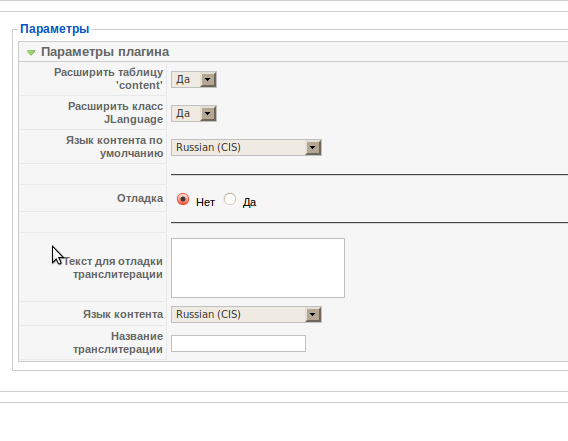Screen dimensions: 568x441
Task: Collapse the green triangle beside Параметры плагина
Action: [x=31, y=53]
